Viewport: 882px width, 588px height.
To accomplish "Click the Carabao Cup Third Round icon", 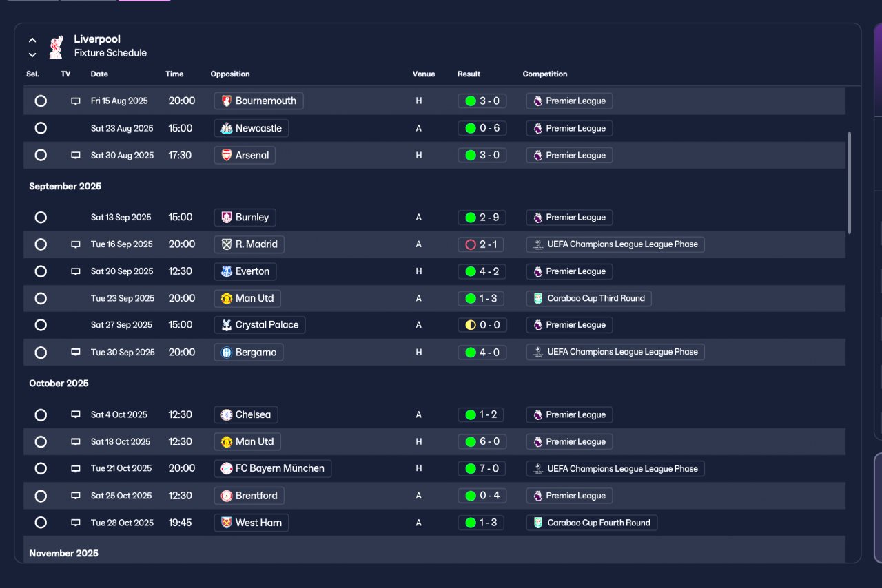I will (x=538, y=298).
